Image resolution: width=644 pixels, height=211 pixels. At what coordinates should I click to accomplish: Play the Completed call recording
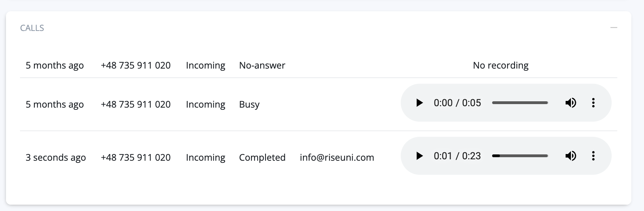[419, 156]
